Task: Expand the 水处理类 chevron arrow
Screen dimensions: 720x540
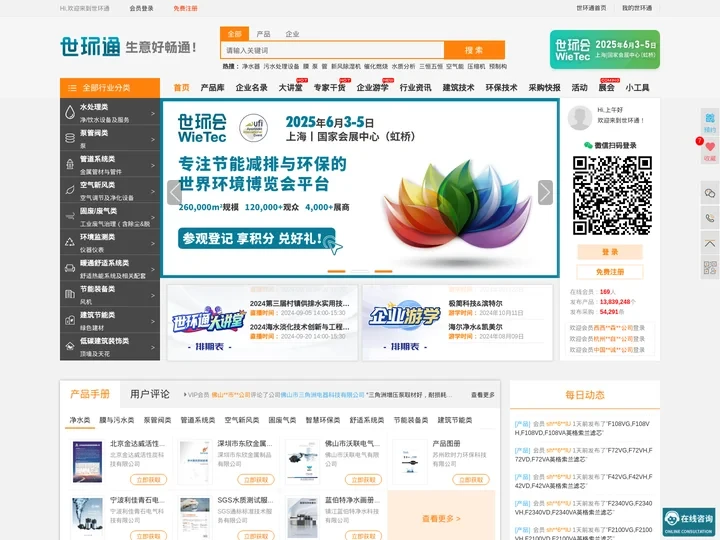Action: [x=153, y=113]
